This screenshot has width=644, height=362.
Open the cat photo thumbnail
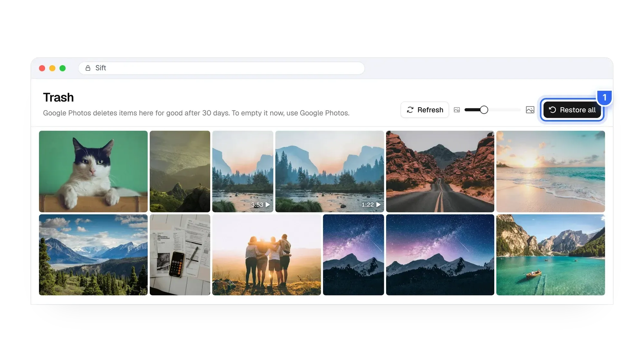[93, 171]
